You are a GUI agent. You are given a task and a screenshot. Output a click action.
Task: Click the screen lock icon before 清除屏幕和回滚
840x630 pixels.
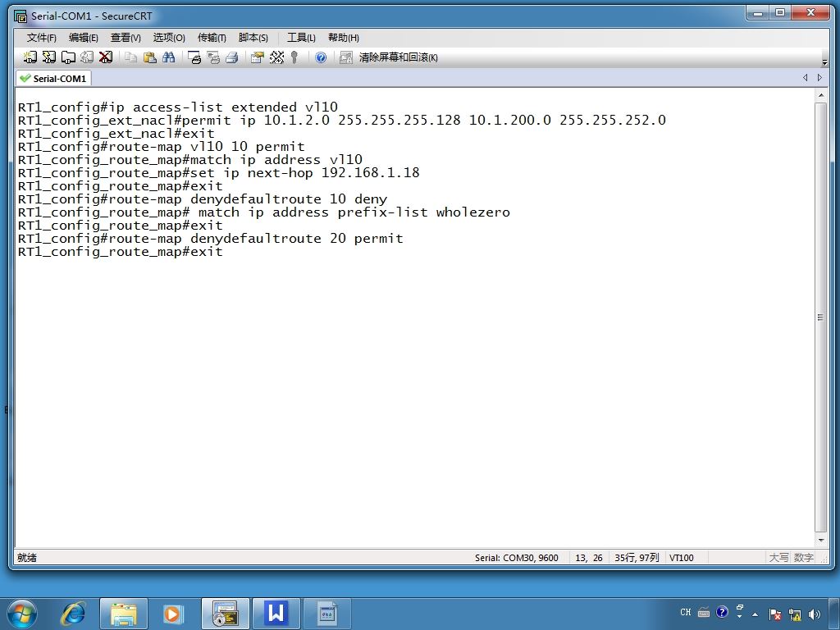pyautogui.click(x=346, y=57)
